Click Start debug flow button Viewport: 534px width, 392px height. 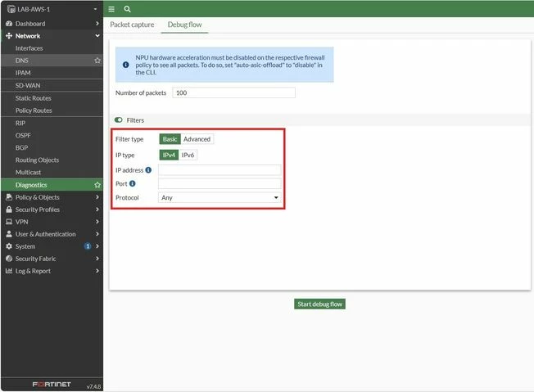[x=319, y=304]
